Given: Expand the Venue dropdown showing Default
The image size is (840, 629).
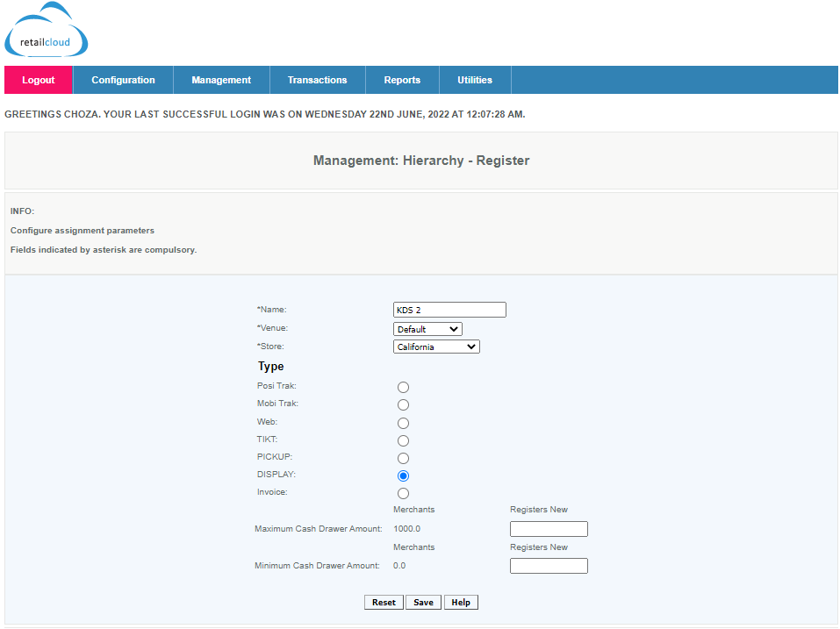Looking at the screenshot, I should (x=427, y=329).
